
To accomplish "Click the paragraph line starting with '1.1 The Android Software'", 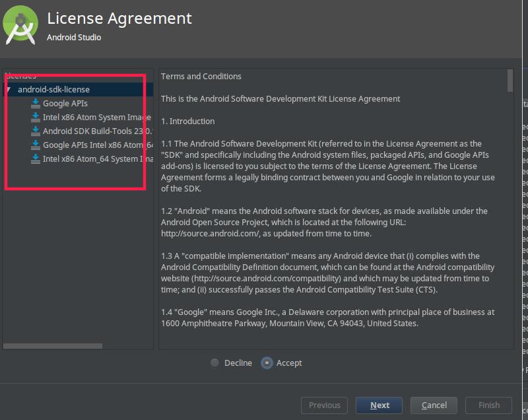I will [321, 144].
